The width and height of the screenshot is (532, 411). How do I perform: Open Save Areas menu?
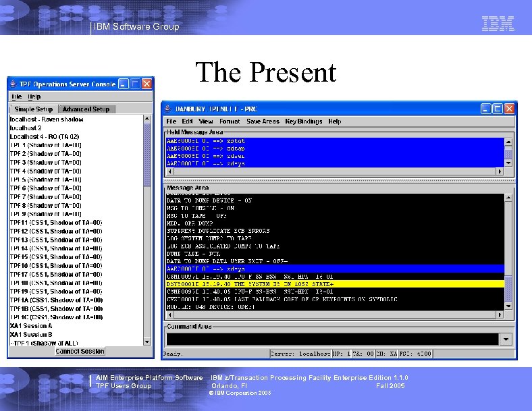coord(263,121)
